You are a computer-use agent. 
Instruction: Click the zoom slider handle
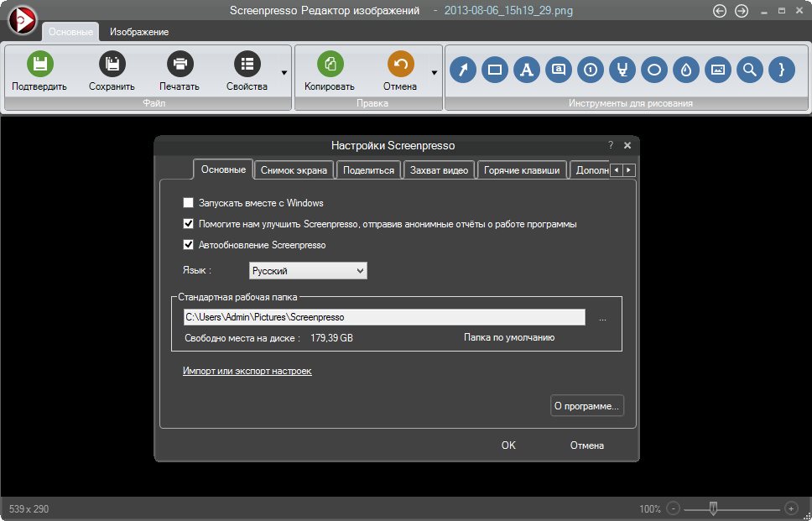[x=713, y=508]
